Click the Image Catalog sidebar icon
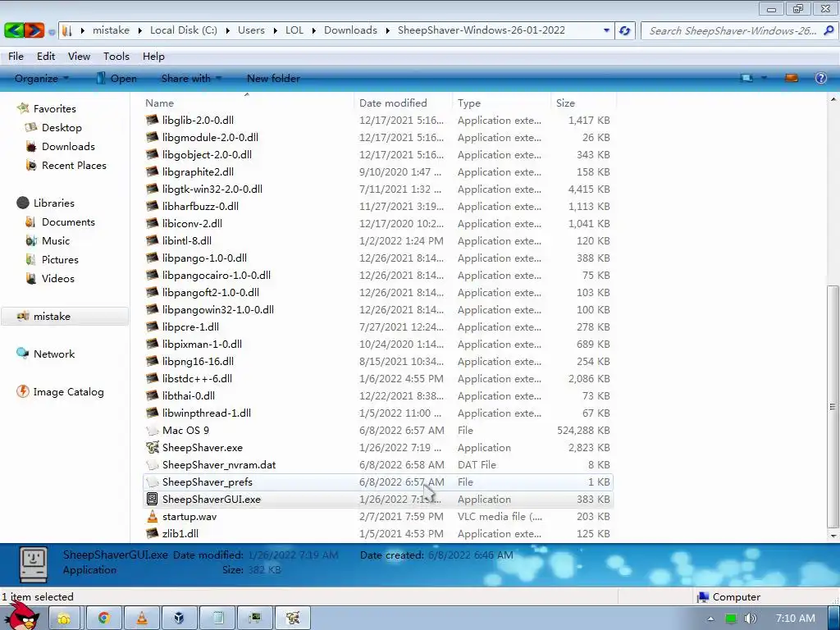Screen dimensions: 840x630 (22, 391)
